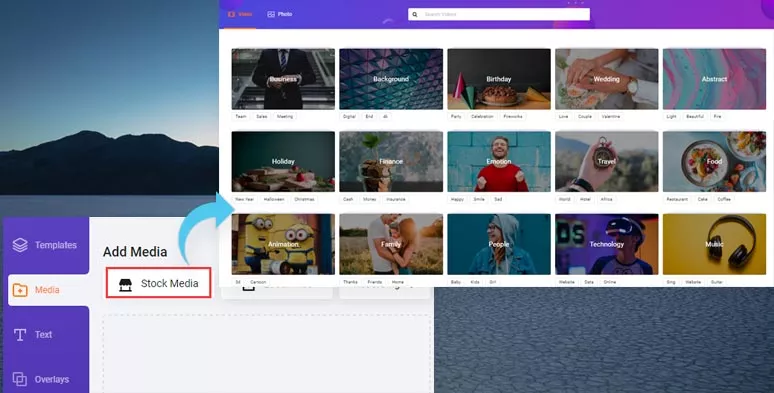Switch to the Video tab
This screenshot has width=774, height=393.
pyautogui.click(x=240, y=14)
